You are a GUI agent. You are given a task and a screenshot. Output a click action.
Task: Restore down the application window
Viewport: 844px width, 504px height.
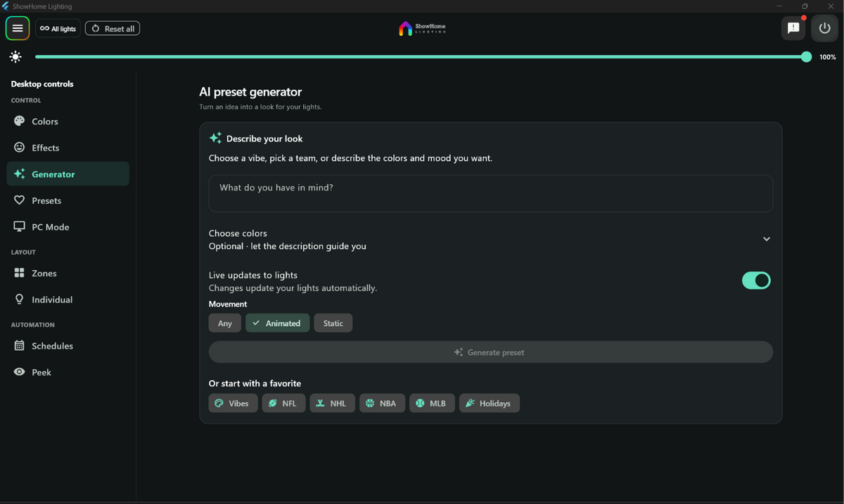click(x=805, y=6)
